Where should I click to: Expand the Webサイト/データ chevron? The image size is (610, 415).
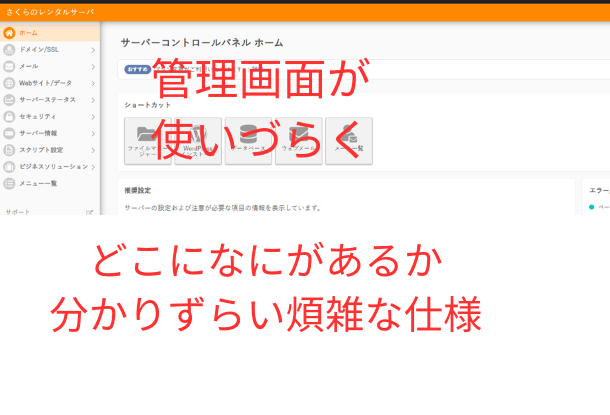tap(93, 83)
